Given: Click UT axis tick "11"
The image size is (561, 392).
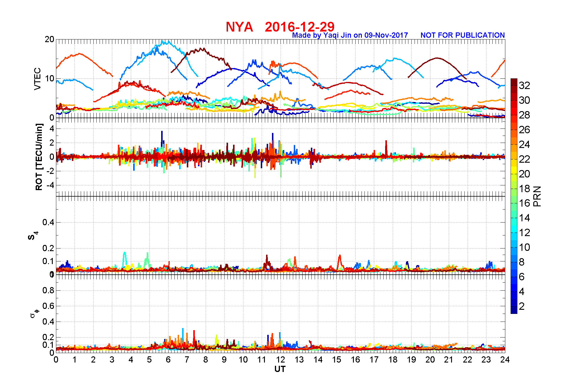Looking at the screenshot, I should click(262, 360).
